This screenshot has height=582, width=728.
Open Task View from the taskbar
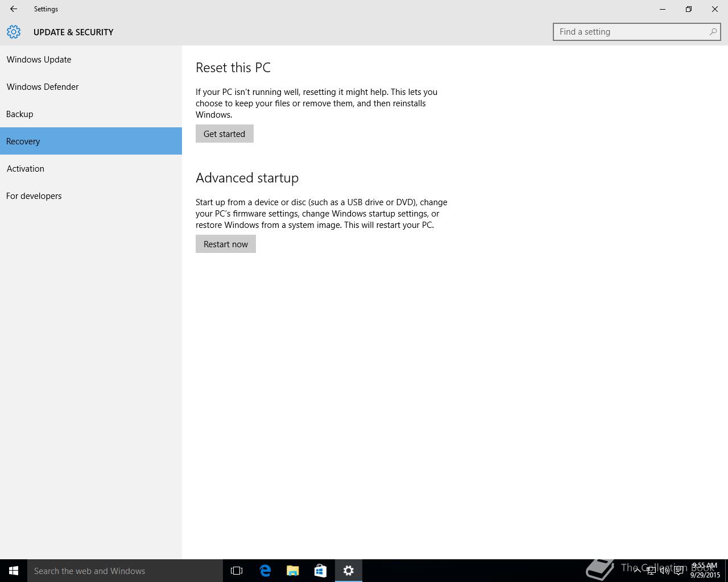[x=237, y=571]
